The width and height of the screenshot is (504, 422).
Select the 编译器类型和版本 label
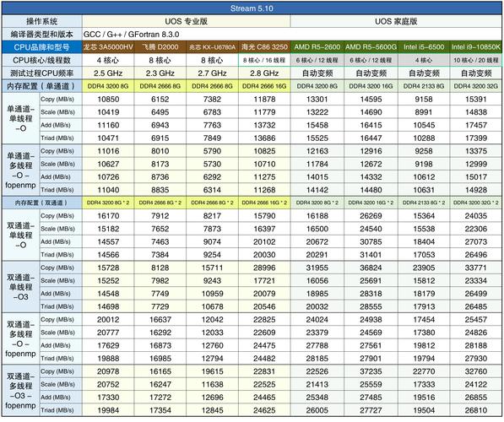pyautogui.click(x=41, y=35)
